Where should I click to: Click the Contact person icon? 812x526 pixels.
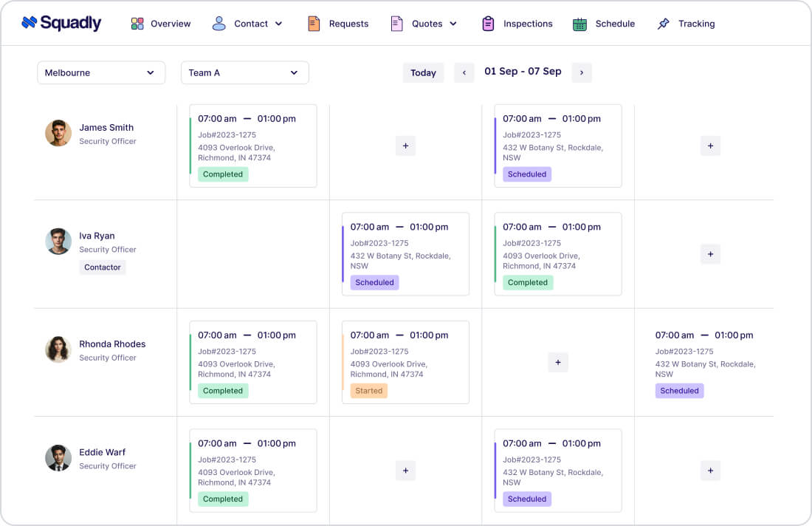tap(219, 24)
